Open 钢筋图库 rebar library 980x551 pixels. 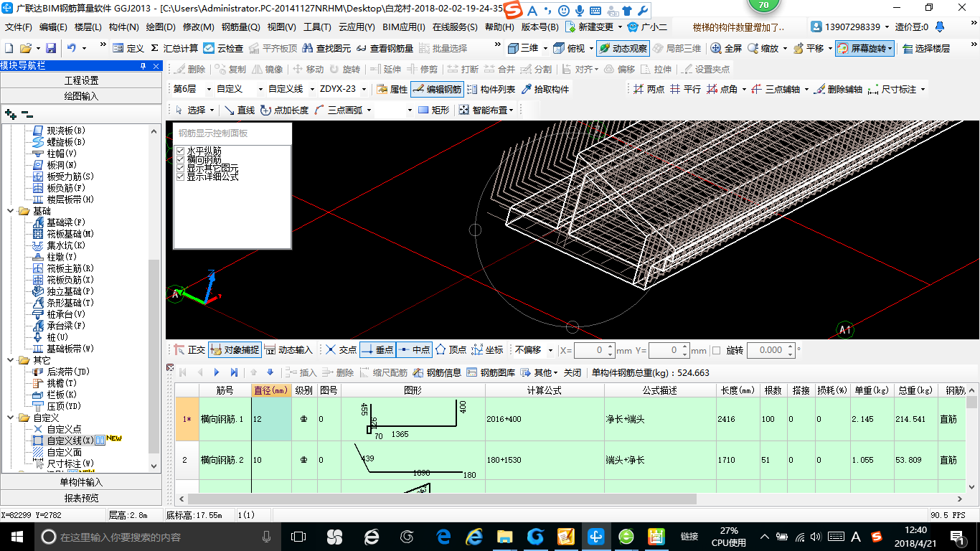point(491,372)
